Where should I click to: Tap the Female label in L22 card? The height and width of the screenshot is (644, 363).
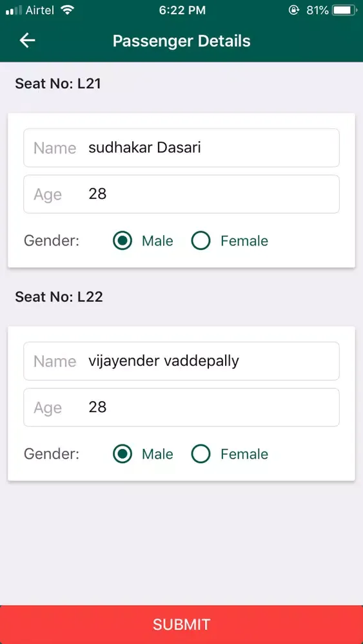(x=244, y=454)
